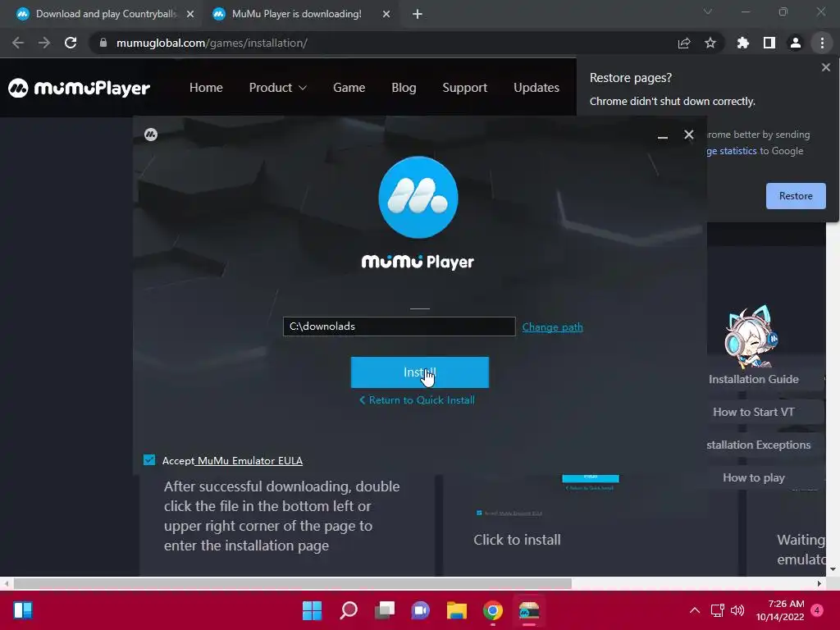Open notification center badge
The image size is (840, 630).
pos(817,610)
